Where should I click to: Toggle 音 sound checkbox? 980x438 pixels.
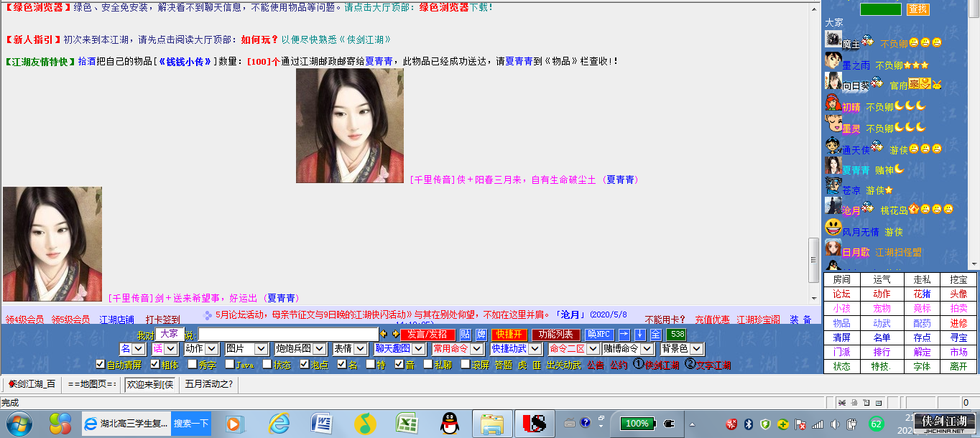click(x=399, y=364)
